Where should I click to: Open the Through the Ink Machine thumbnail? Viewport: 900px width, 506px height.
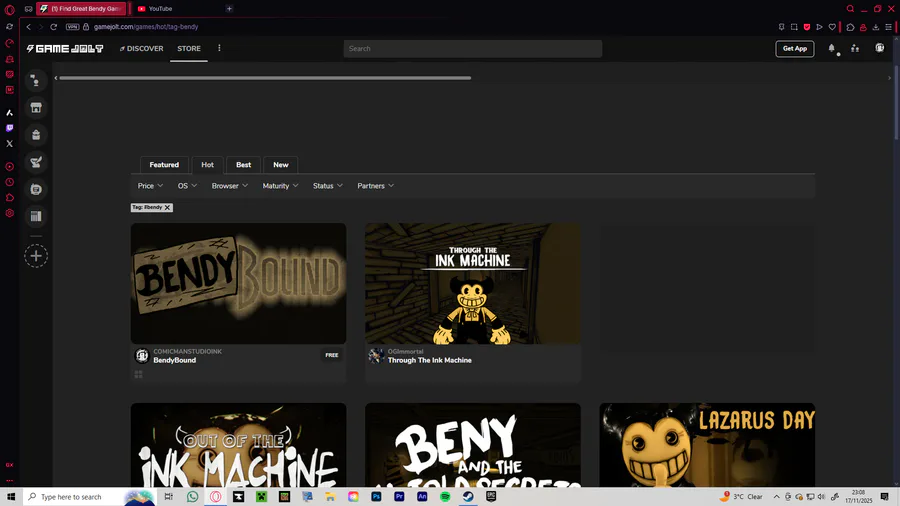coord(473,283)
